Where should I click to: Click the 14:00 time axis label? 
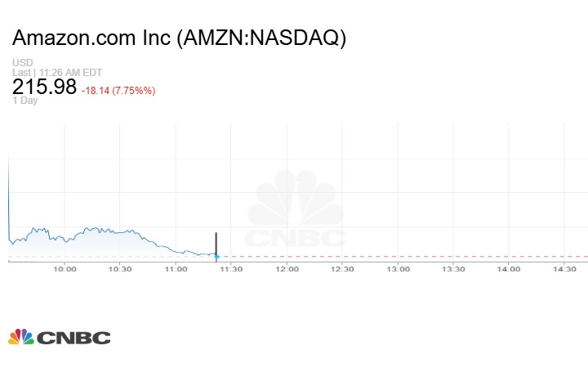pyautogui.click(x=508, y=268)
